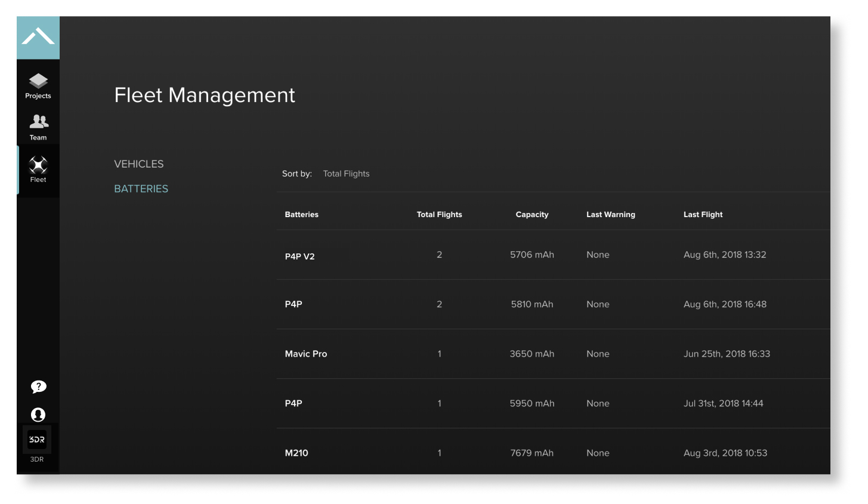Click the 7679 mAh capacity value
Screen dimensions: 868x504
pos(532,453)
